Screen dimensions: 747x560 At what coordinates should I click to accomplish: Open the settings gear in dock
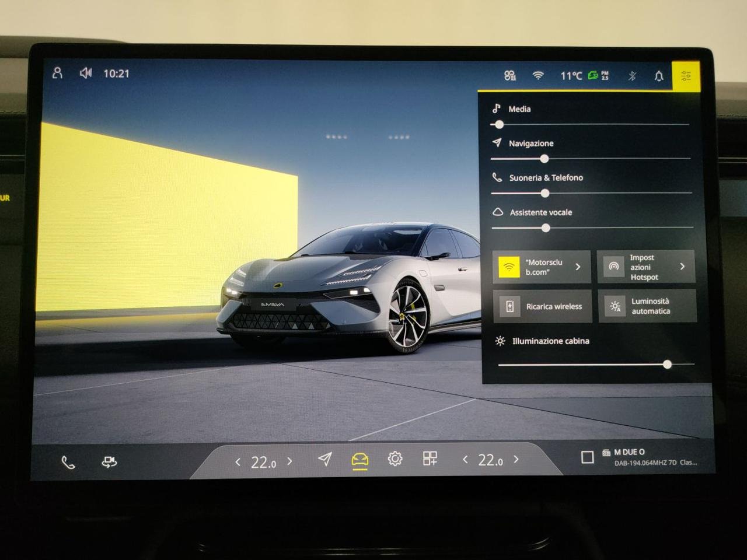pos(395,459)
